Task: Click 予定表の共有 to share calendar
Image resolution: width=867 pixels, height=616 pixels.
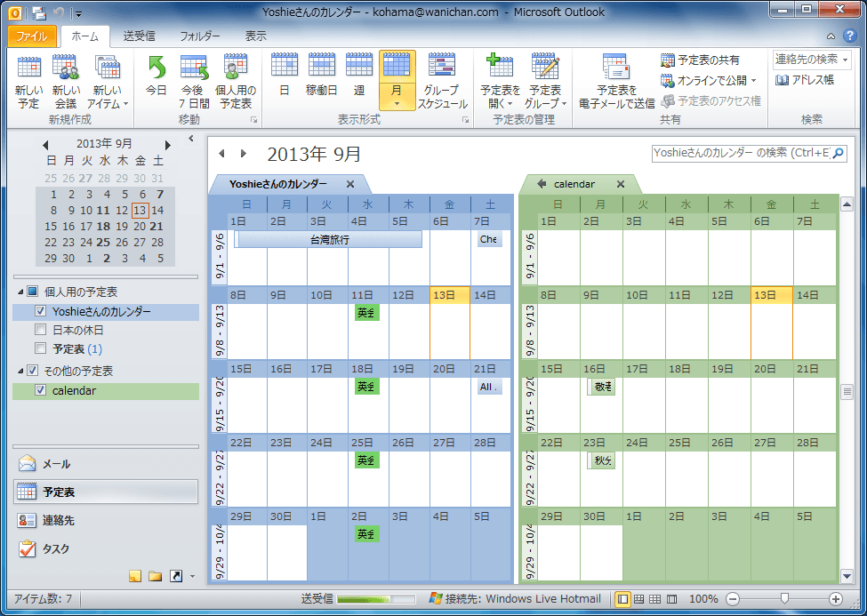Action: point(700,60)
